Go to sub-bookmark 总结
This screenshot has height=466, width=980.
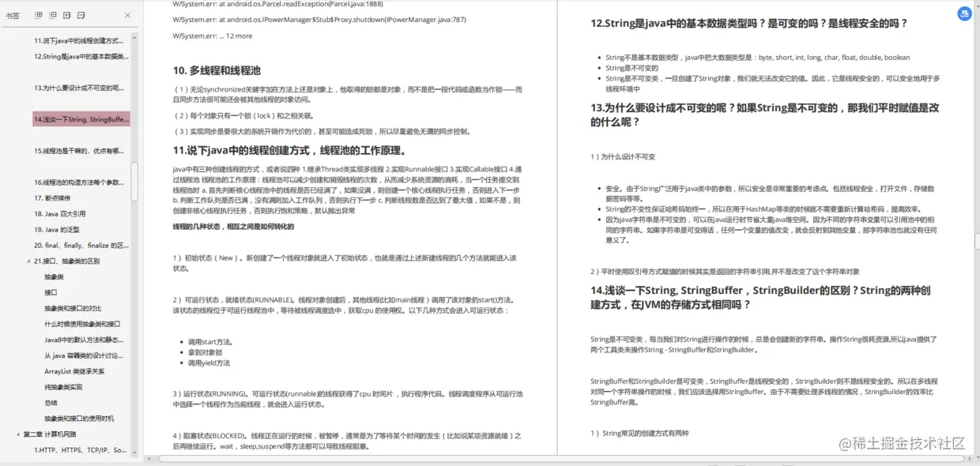click(x=51, y=403)
